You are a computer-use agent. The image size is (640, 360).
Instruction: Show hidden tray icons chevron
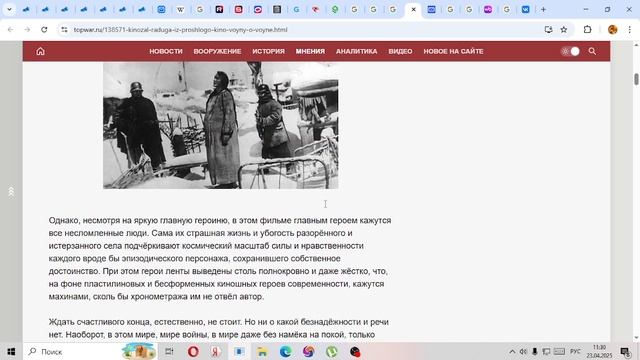512,351
